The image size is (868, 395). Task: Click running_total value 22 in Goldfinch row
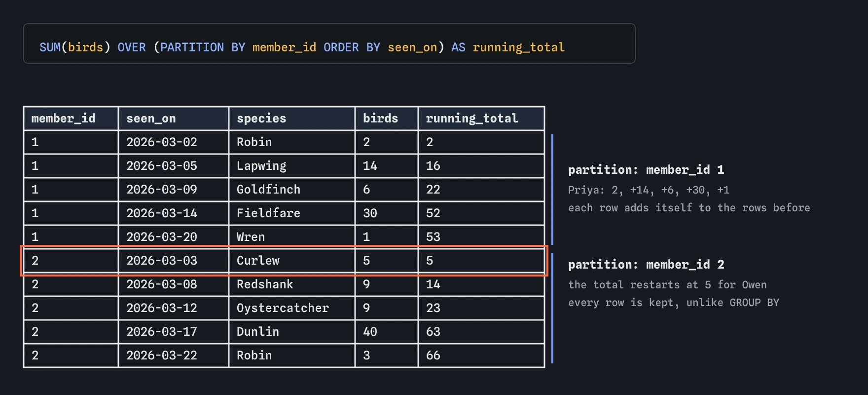pyautogui.click(x=481, y=190)
